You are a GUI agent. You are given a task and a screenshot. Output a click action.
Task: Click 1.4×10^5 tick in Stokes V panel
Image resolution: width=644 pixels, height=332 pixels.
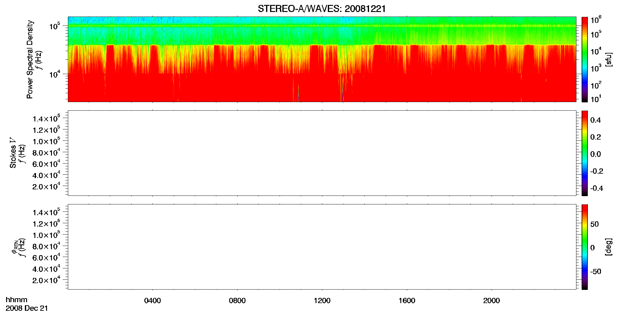46,118
